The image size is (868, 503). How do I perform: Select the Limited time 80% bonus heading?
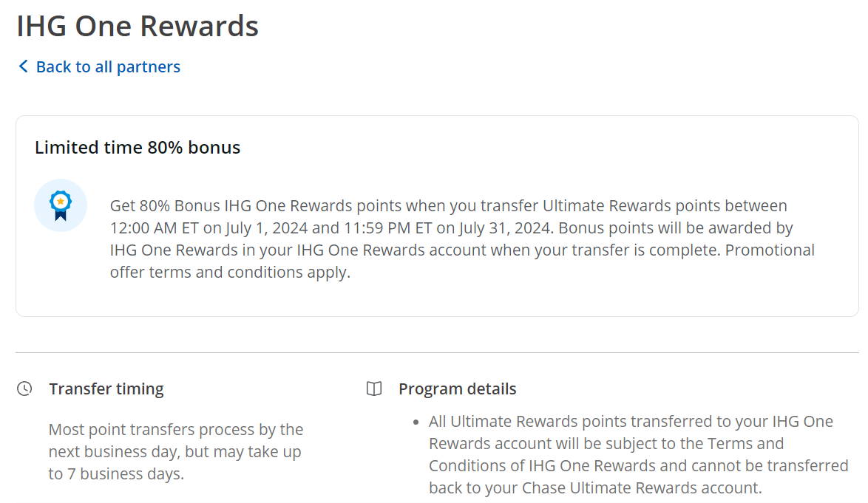[138, 147]
